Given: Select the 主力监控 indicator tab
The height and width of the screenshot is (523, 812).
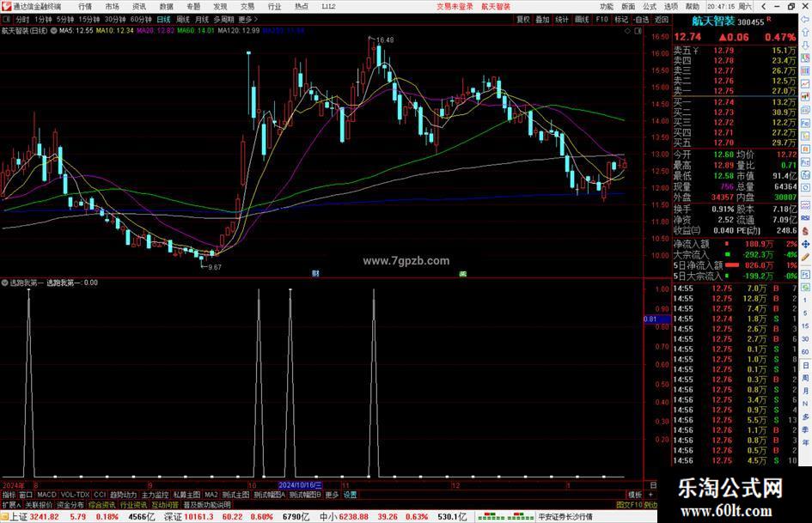Looking at the screenshot, I should tap(155, 495).
